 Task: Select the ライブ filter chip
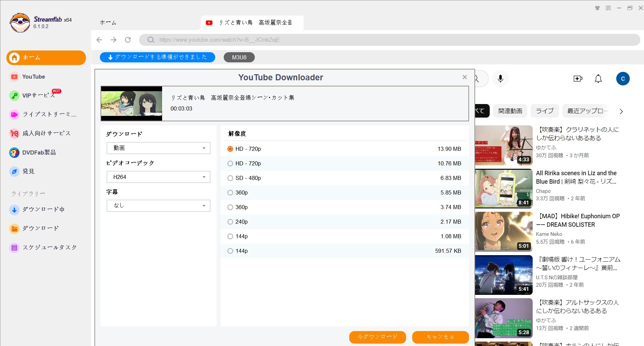point(545,111)
